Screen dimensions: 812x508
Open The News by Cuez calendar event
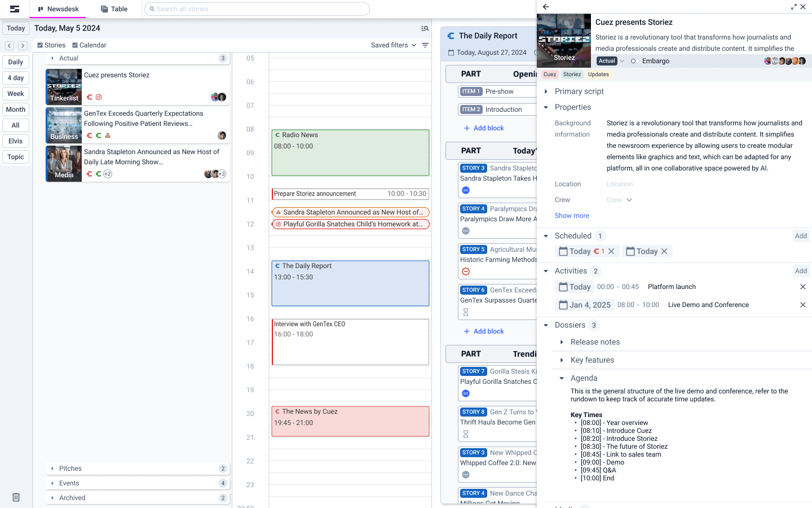point(350,421)
